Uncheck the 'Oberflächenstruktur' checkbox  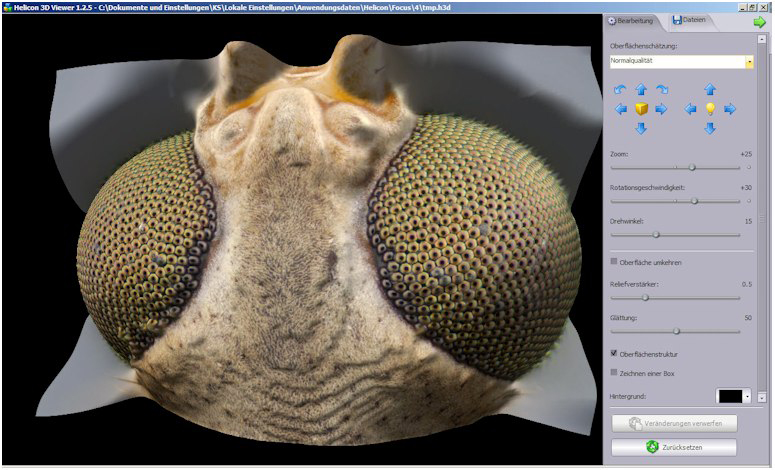click(614, 353)
